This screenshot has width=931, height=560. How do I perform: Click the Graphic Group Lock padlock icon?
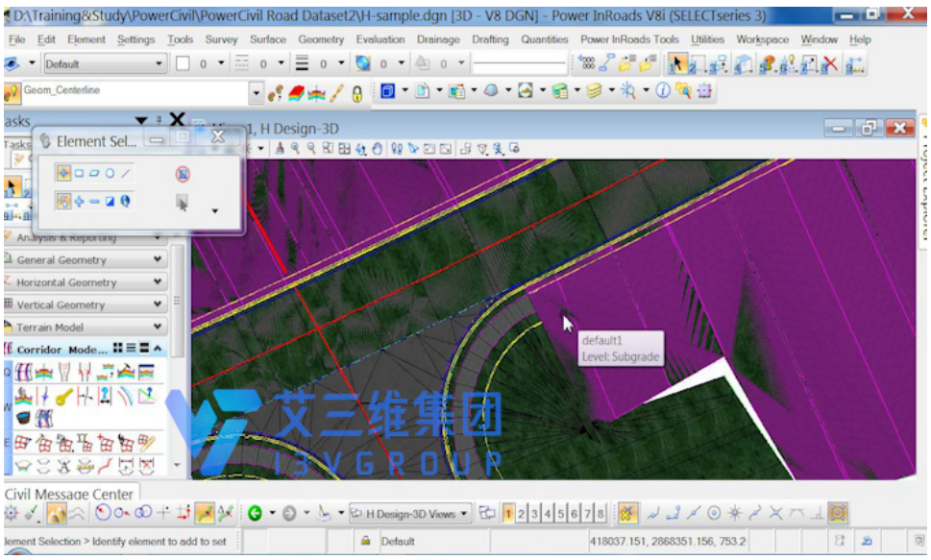[x=356, y=94]
